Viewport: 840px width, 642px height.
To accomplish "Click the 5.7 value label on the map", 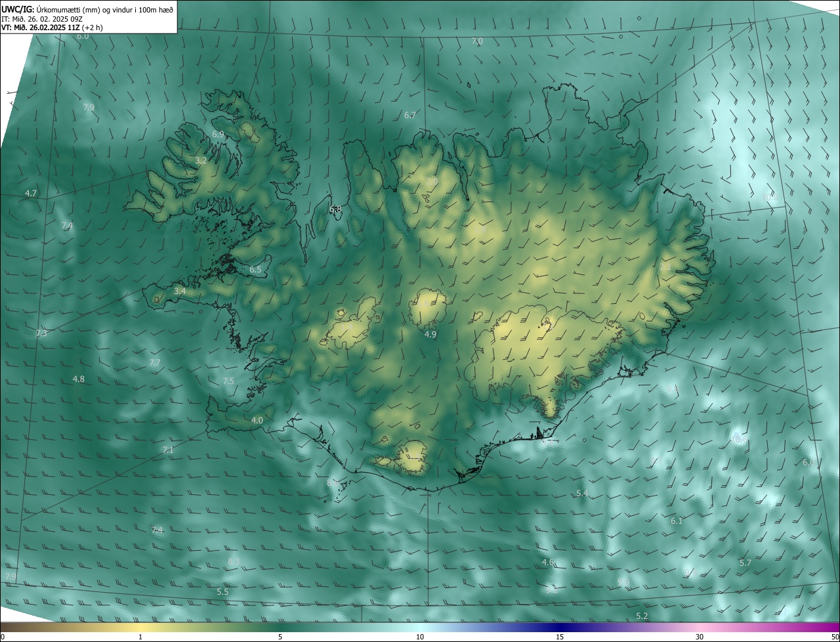I will 745,563.
